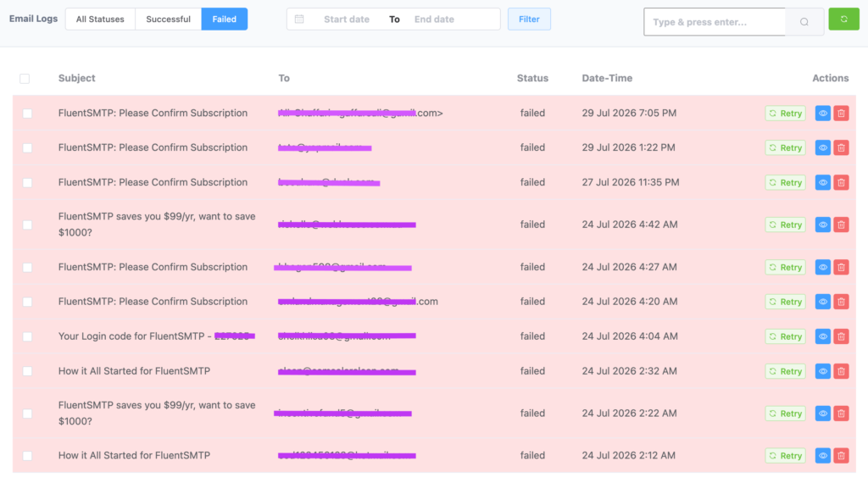View the 24 Jul 2:32 AM email log
Viewport: 868px width, 483px height.
click(x=822, y=371)
